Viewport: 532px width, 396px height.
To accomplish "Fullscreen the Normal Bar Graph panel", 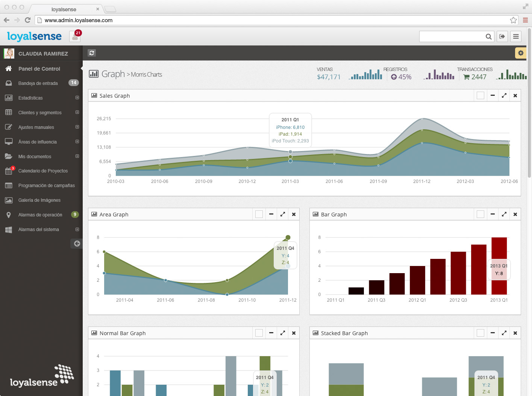I will pos(282,333).
